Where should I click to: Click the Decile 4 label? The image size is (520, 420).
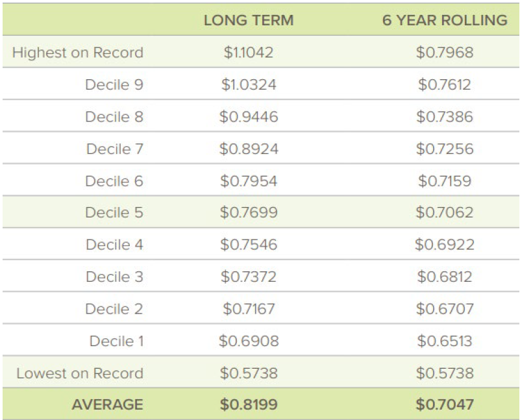(x=114, y=245)
